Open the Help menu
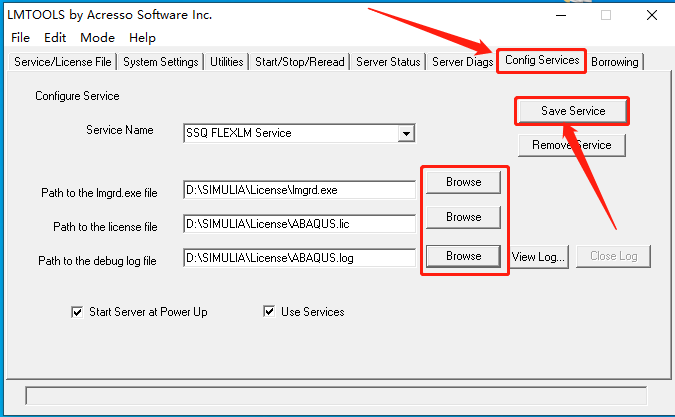Image resolution: width=675 pixels, height=417 pixels. coord(142,38)
